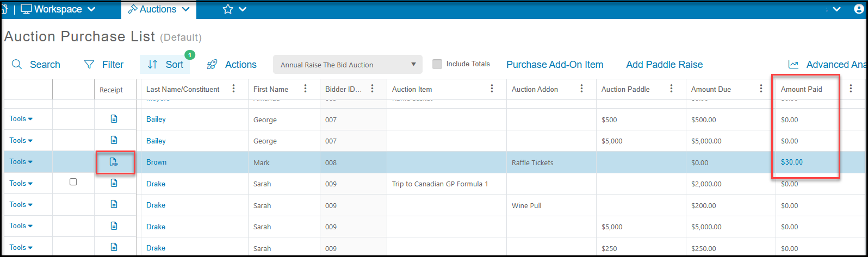Open Tools dropdown for Mark Brown row
This screenshot has height=257, width=868.
tap(21, 161)
